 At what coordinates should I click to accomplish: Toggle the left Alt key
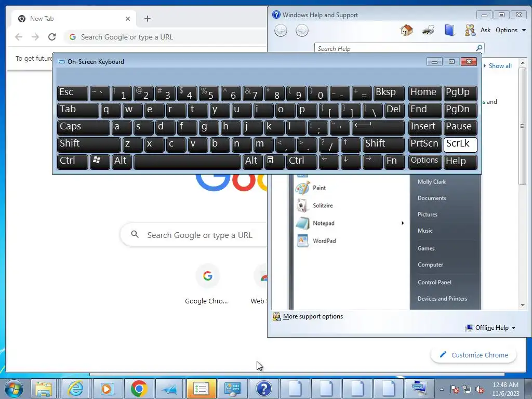click(122, 161)
